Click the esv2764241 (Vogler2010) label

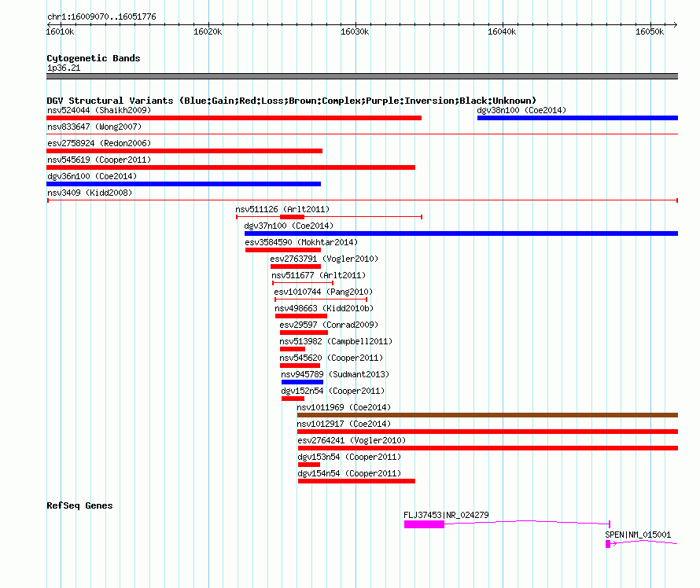352,440
